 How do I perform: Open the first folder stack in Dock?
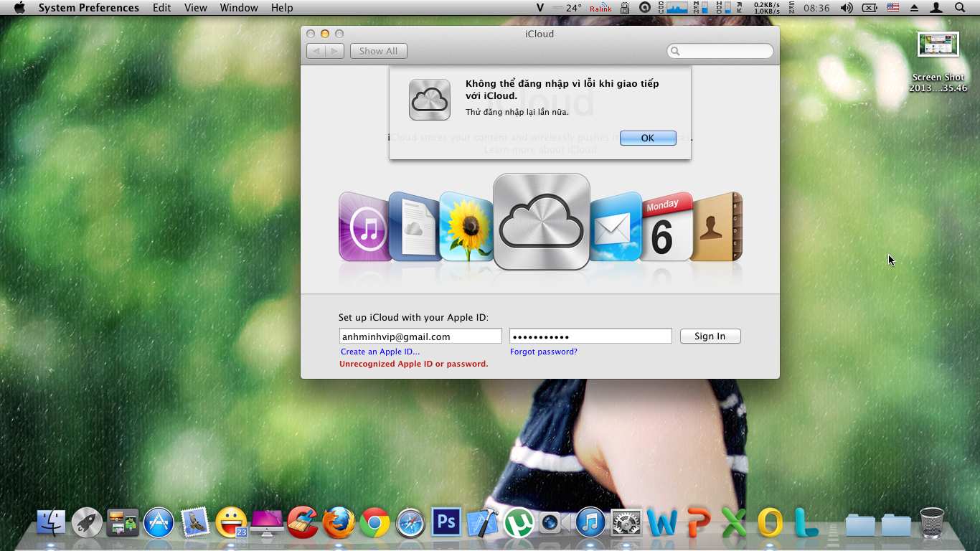pyautogui.click(x=860, y=524)
